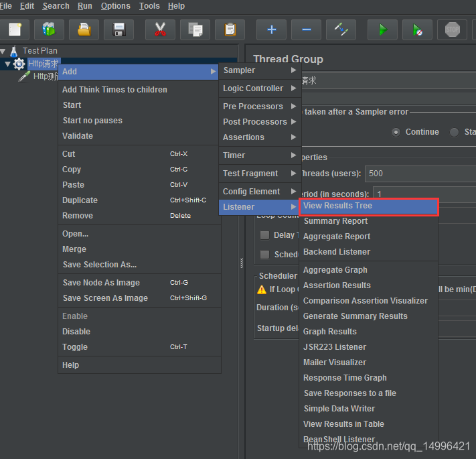The width and height of the screenshot is (476, 459).
Task: Click the Paste clipboard icon
Action: click(x=230, y=29)
